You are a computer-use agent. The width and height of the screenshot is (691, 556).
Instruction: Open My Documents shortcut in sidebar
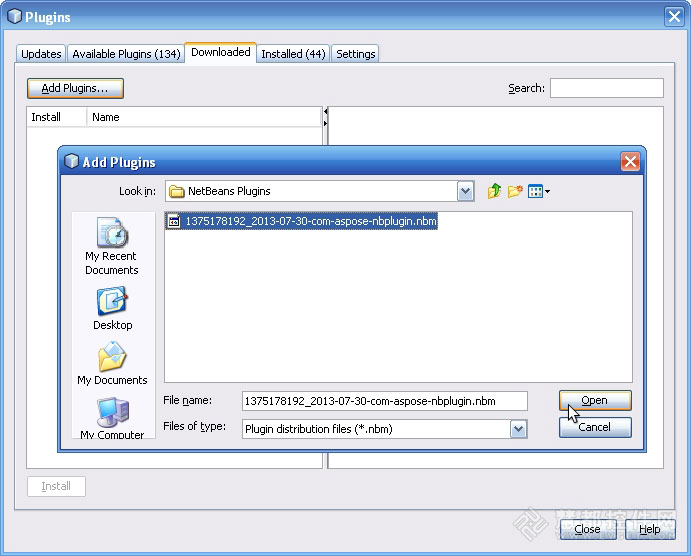point(112,364)
